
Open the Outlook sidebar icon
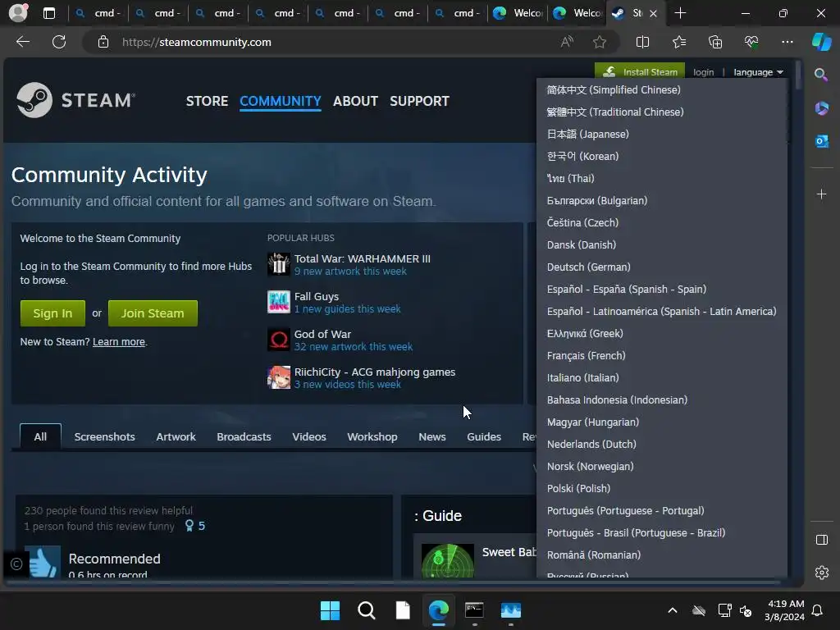coord(821,141)
